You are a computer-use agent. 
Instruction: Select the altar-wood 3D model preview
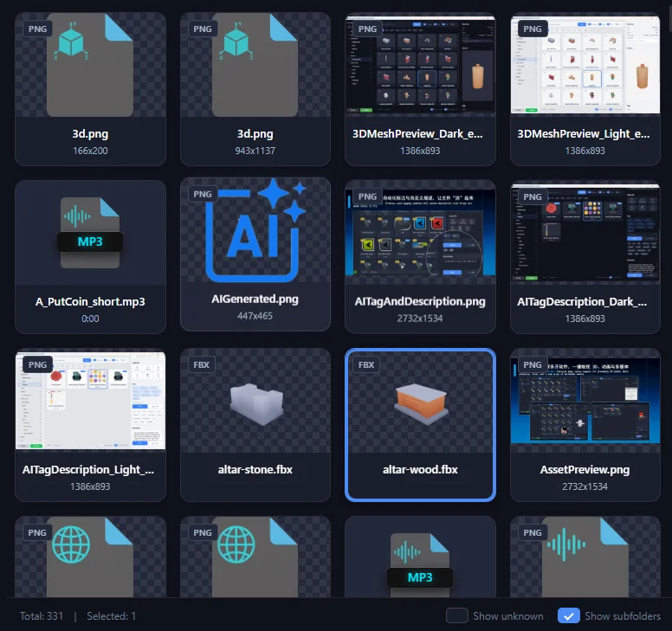[x=421, y=404]
